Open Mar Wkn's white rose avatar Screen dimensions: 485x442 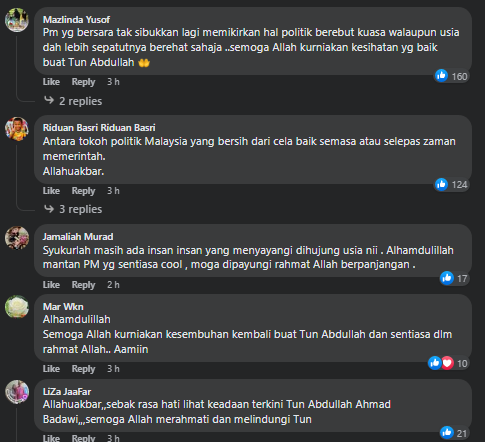pos(17,306)
